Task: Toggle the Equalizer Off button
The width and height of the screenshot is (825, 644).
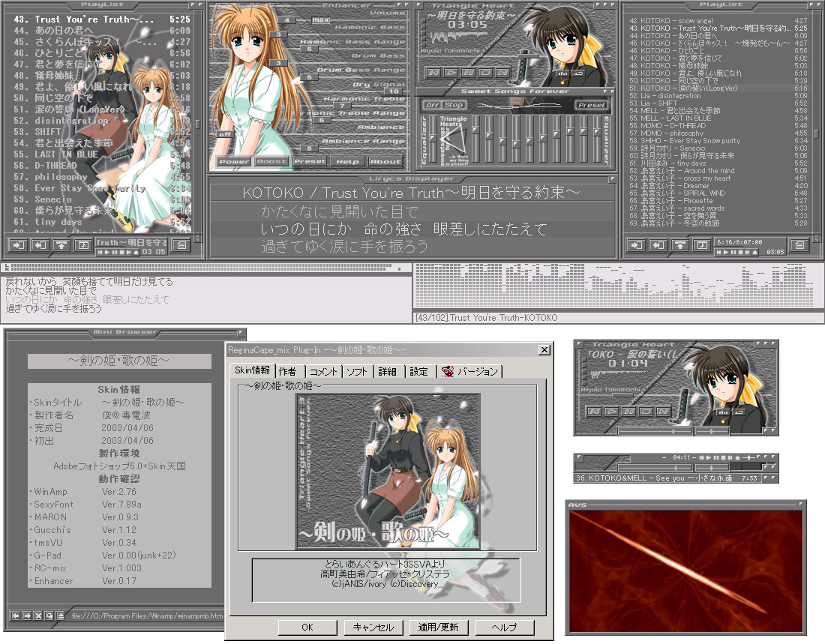Action: (x=432, y=105)
